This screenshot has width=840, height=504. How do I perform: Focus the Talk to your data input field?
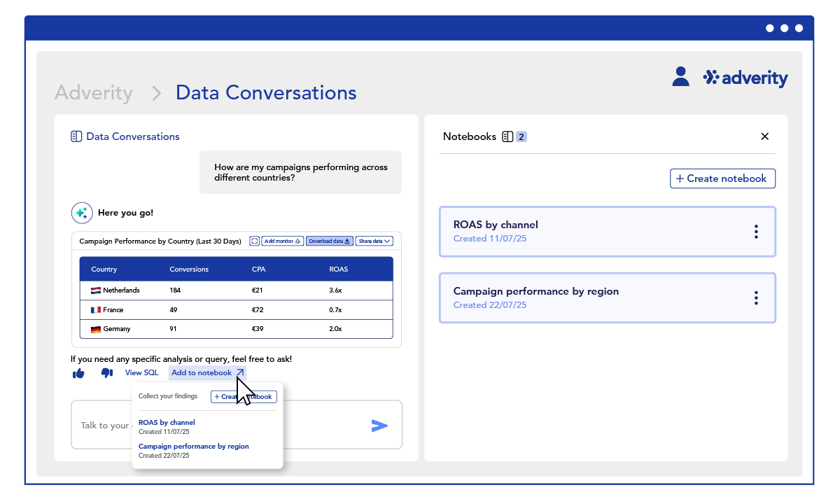(x=237, y=425)
